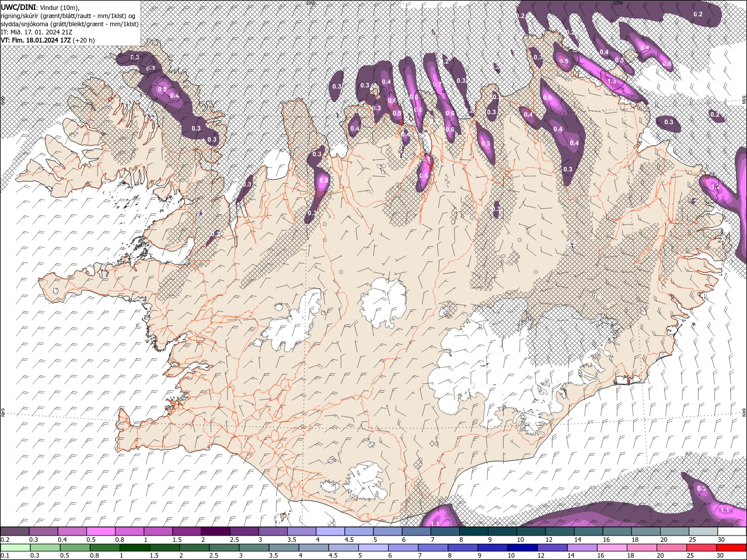Pick the pale green first swatch in bottom legend
The height and width of the screenshot is (560, 747).
pos(15,547)
